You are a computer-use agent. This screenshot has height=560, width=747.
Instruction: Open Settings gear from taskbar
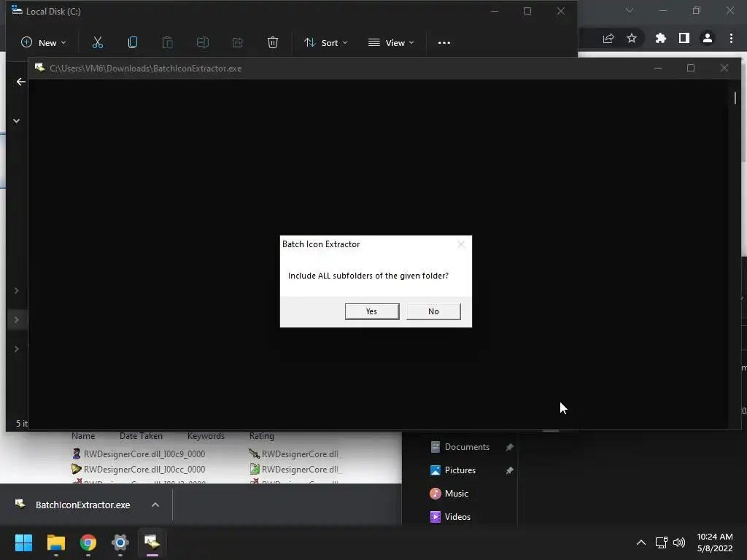[x=120, y=542]
